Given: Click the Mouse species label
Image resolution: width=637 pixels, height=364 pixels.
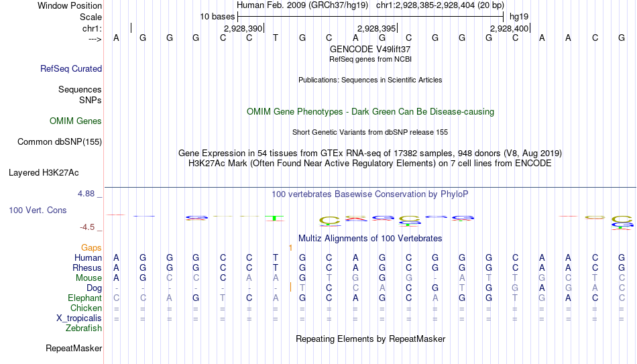Looking at the screenshot, I should [x=89, y=278].
